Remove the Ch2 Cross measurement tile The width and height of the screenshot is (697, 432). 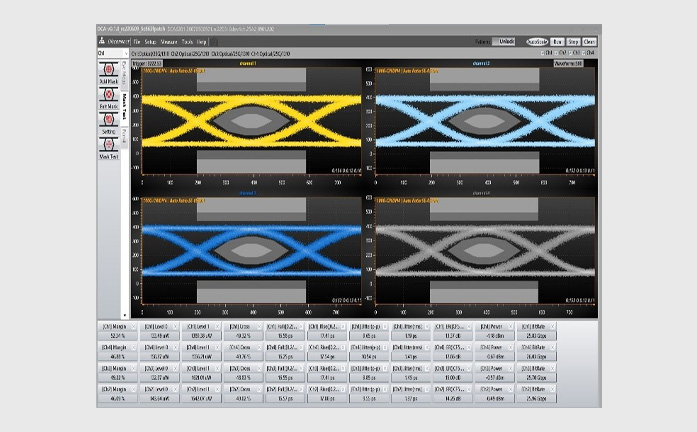(x=259, y=389)
